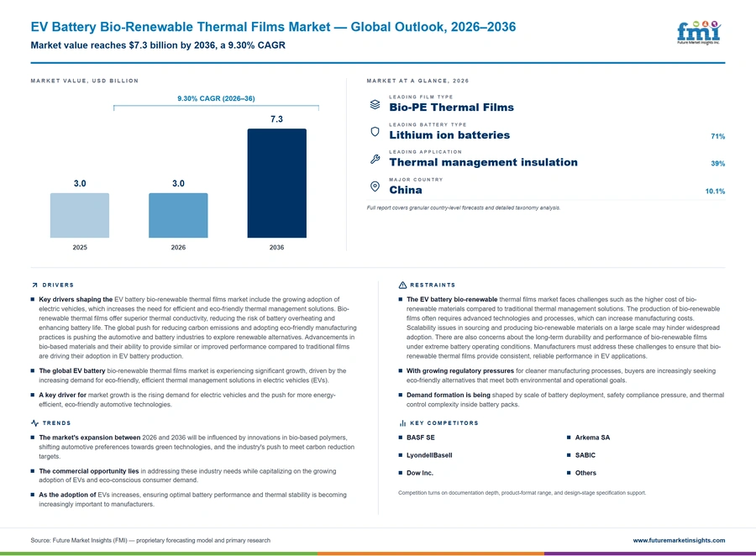Click Others in competitors list
This screenshot has height=556, width=756.
[585, 473]
